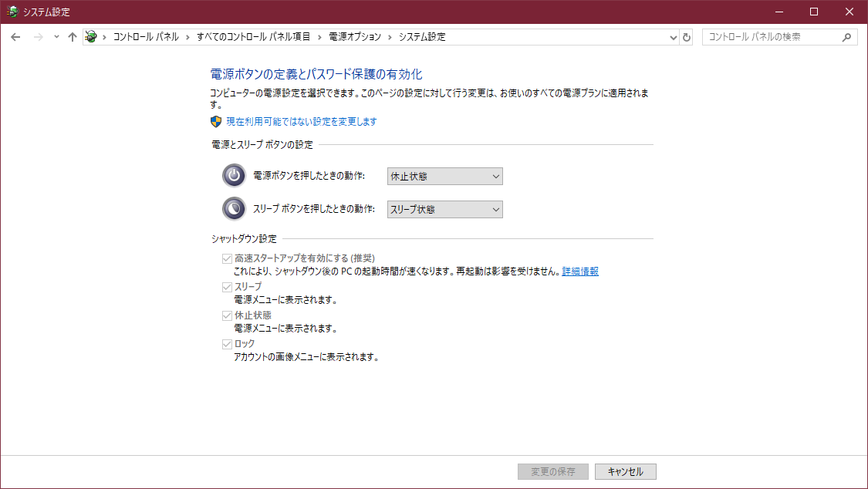
Task: Open the 詳細情報 link
Action: pyautogui.click(x=580, y=271)
